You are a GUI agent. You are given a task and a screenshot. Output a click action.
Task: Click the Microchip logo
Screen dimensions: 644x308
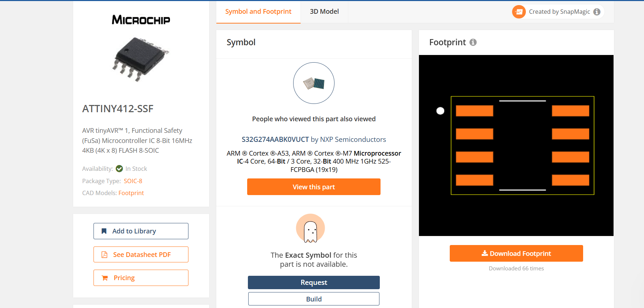click(141, 20)
